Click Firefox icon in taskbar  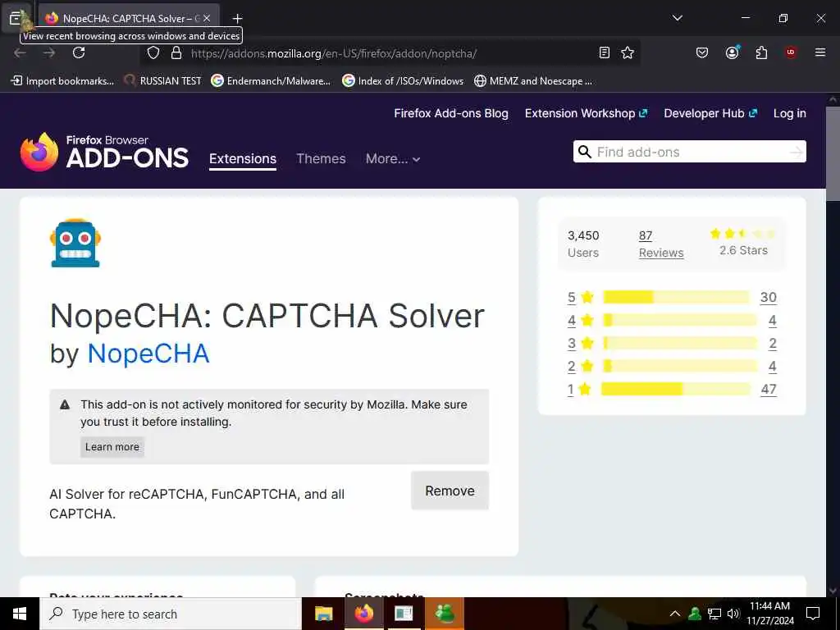point(363,614)
